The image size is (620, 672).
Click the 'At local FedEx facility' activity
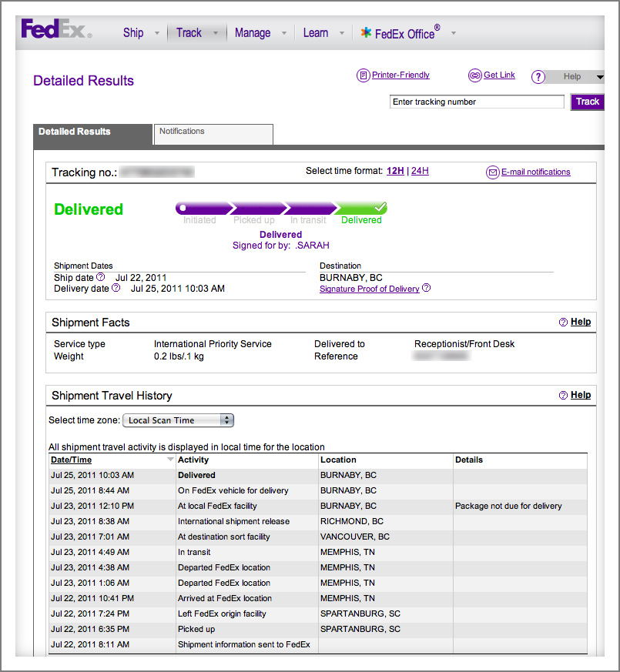[x=217, y=507]
